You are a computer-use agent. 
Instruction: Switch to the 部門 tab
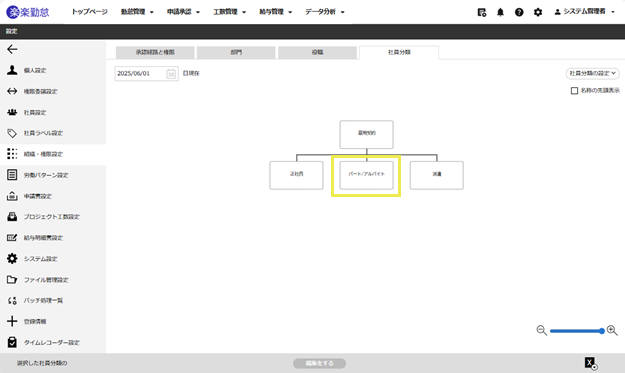(236, 52)
